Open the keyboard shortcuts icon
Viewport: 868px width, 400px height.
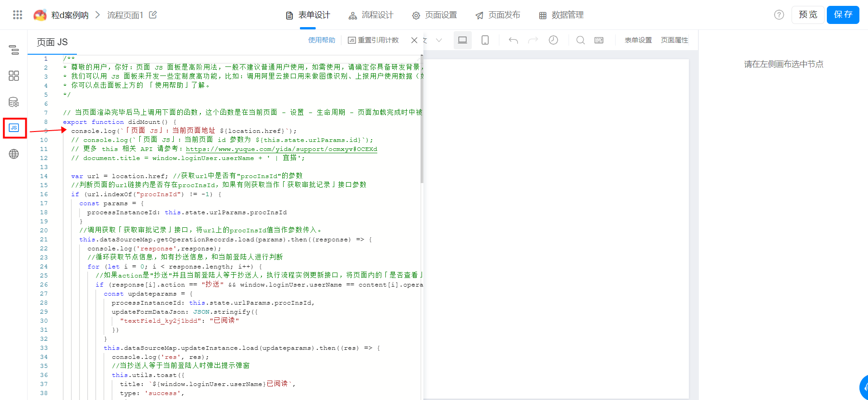[599, 40]
